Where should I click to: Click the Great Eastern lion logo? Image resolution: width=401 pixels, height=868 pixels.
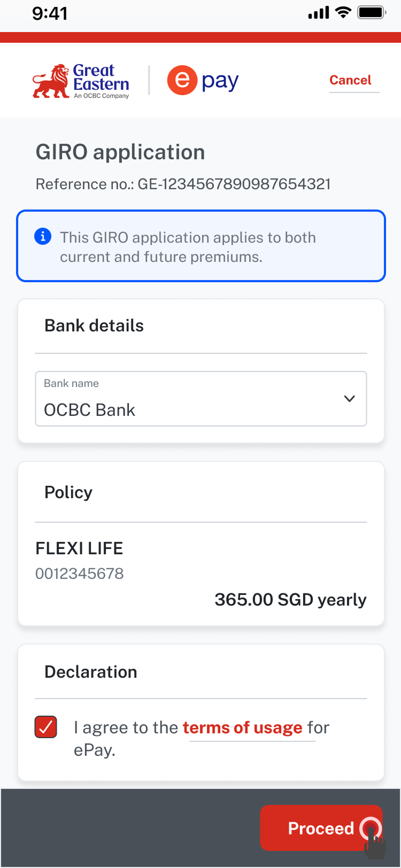tap(51, 82)
